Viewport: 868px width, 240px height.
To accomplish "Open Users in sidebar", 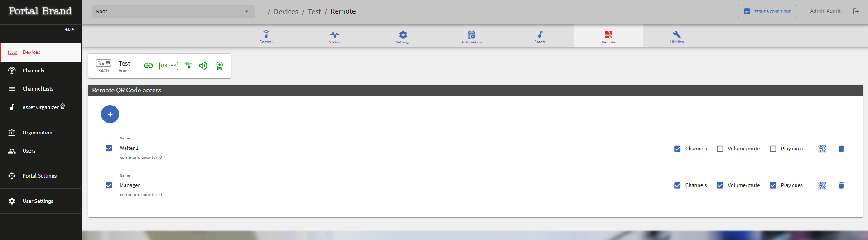I will 41,151.
